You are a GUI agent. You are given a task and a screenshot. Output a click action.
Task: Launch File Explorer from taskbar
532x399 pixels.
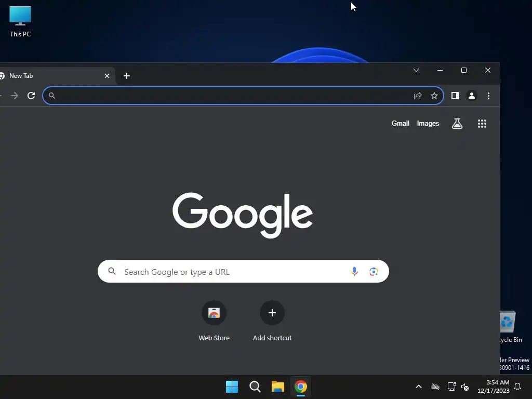coord(278,387)
